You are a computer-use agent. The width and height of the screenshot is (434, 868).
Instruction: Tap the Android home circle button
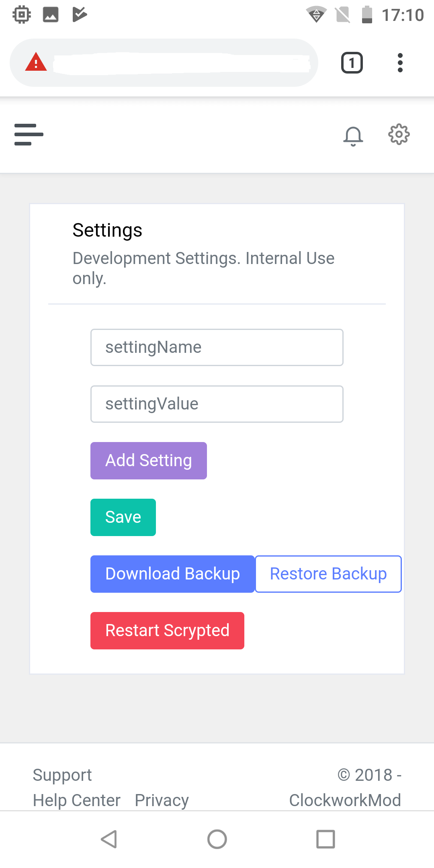pos(217,839)
